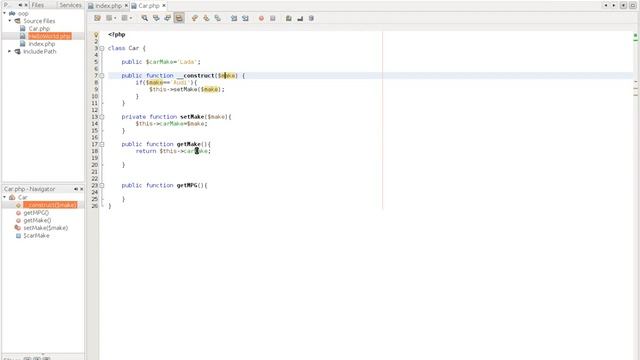
Task: Select getMake() in the Navigator
Action: [37, 220]
